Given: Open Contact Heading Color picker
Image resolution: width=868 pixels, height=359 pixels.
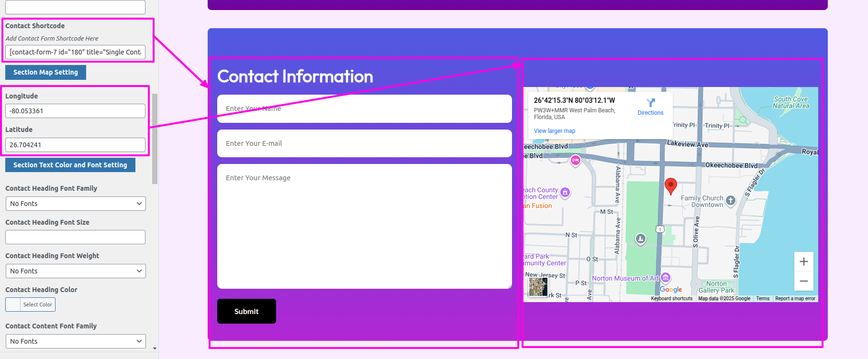Looking at the screenshot, I should coord(30,305).
